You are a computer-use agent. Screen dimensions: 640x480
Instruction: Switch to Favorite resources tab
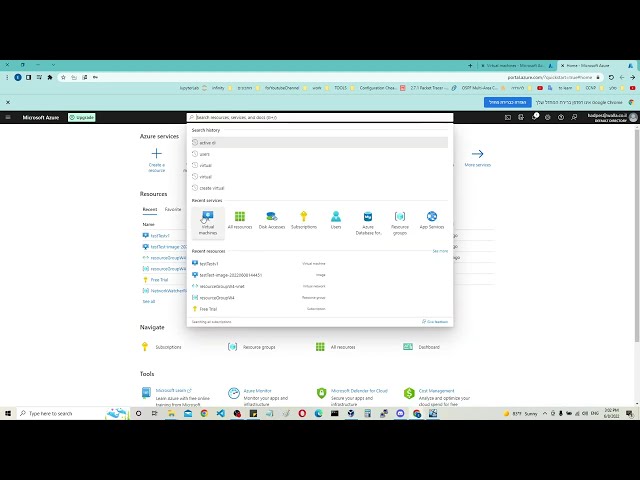173,209
